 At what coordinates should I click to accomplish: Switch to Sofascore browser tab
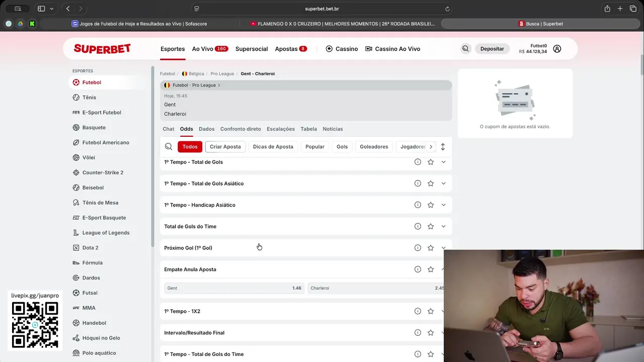point(139,24)
